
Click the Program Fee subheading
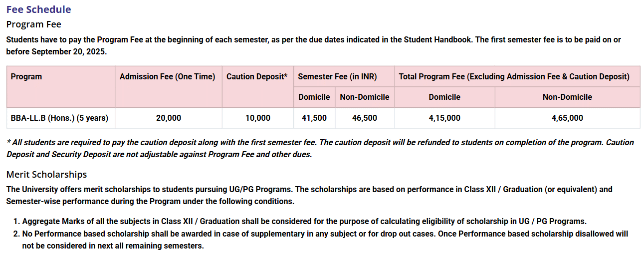click(x=33, y=24)
